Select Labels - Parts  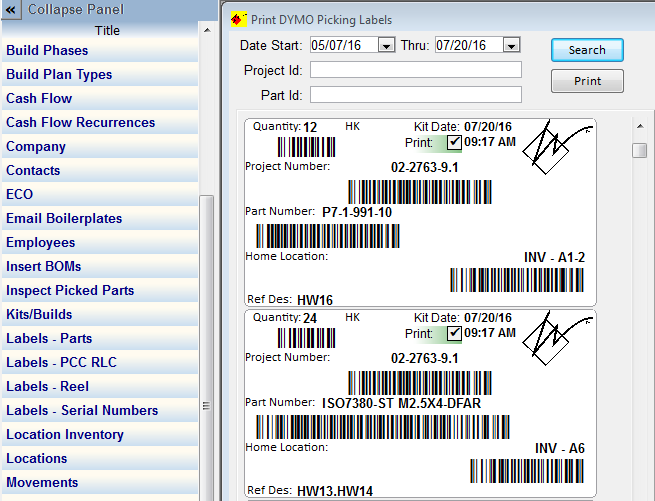[x=100, y=338]
